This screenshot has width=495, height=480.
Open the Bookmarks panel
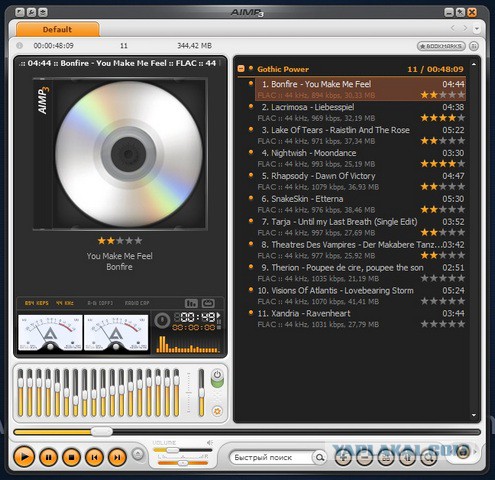(441, 46)
